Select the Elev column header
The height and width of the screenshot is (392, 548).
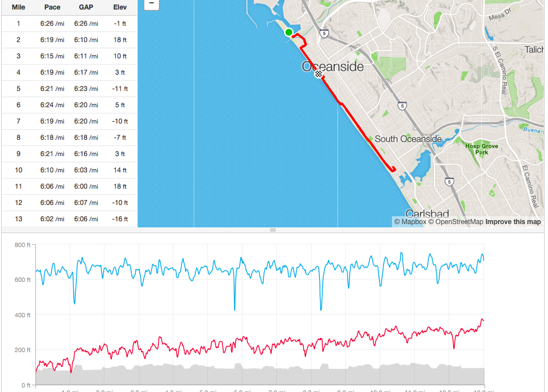click(120, 7)
